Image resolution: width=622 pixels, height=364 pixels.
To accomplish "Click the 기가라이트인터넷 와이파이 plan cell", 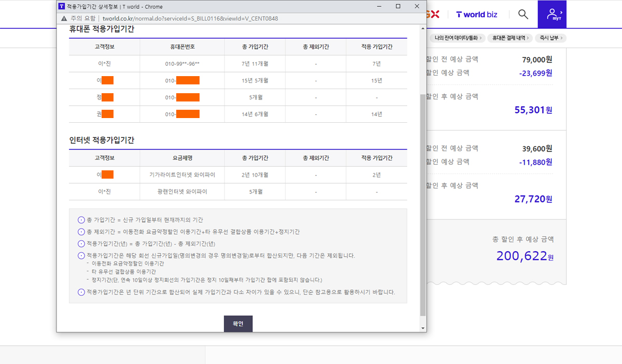I will (x=182, y=175).
